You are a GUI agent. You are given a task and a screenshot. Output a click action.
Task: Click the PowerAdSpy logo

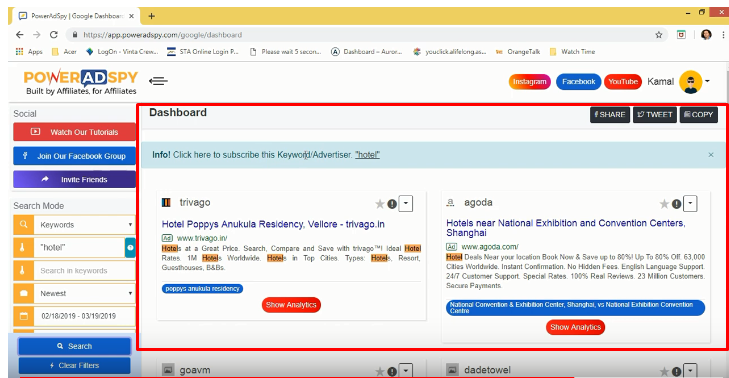click(x=81, y=82)
